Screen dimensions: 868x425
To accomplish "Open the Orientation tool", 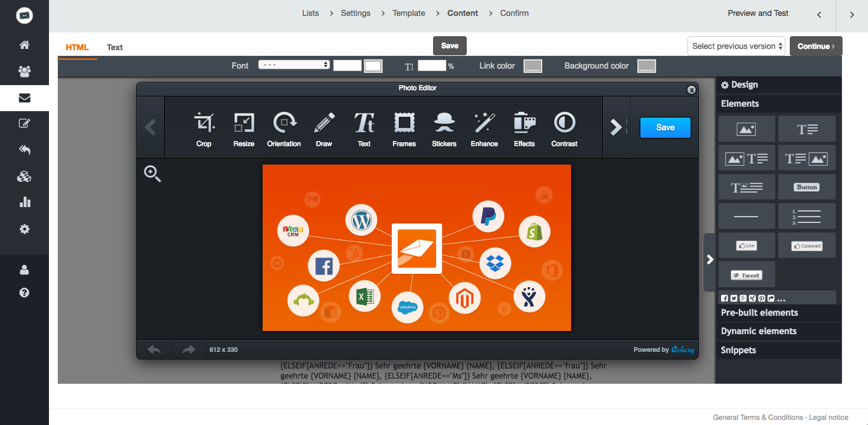I will (x=284, y=129).
